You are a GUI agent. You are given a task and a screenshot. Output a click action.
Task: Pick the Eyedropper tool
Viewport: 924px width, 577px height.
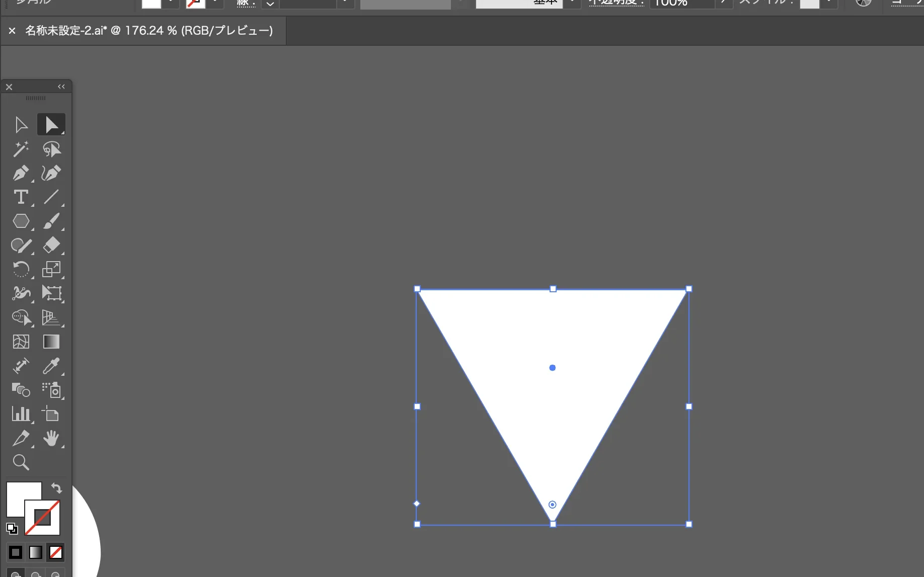coord(51,366)
